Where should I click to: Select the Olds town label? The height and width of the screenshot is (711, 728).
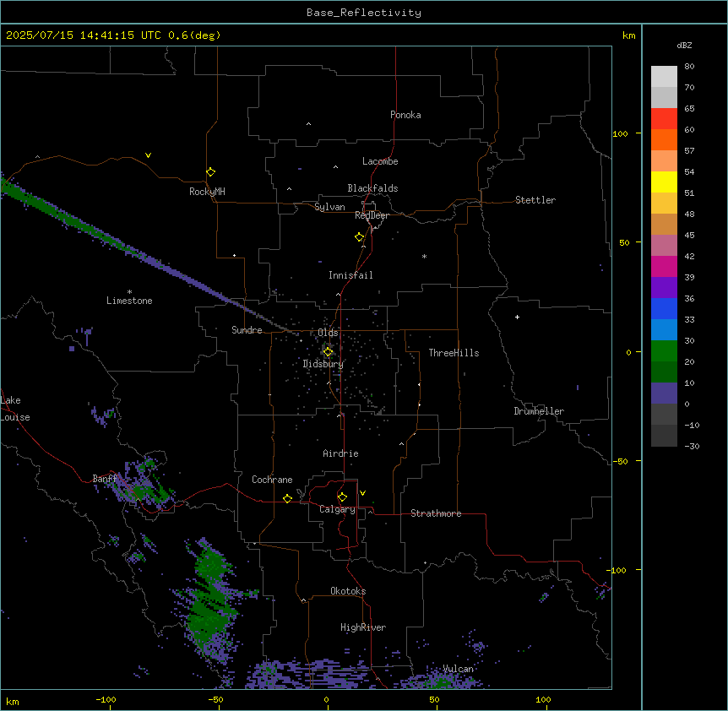coord(328,333)
